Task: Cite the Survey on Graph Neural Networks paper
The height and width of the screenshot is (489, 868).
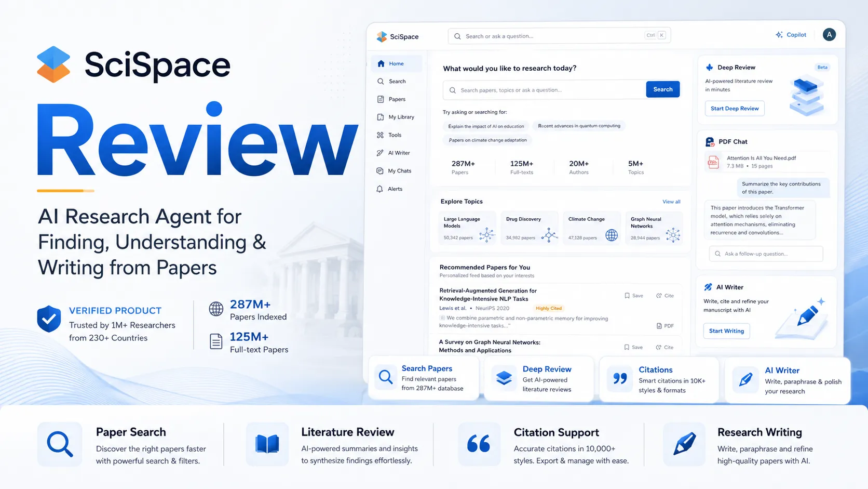Action: tap(664, 347)
